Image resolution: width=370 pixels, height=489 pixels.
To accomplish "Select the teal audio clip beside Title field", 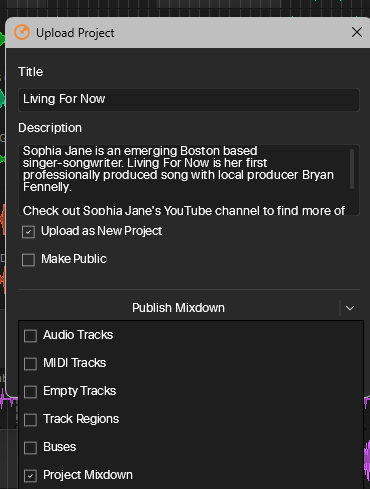I will (2, 98).
